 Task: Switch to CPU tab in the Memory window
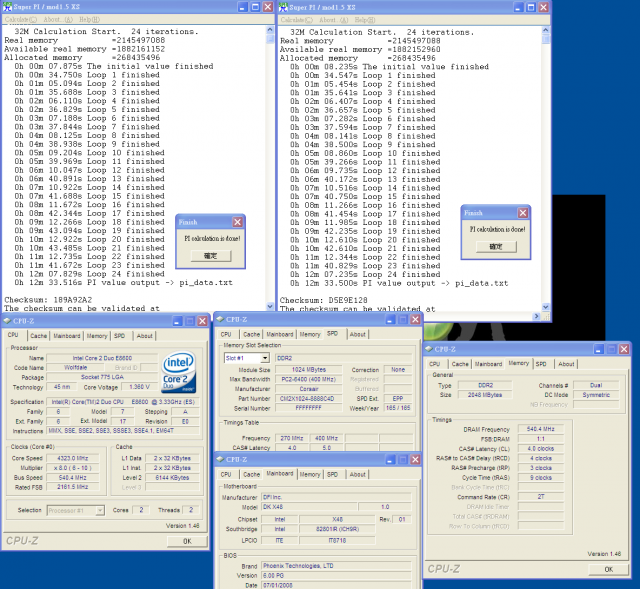pyautogui.click(x=435, y=364)
